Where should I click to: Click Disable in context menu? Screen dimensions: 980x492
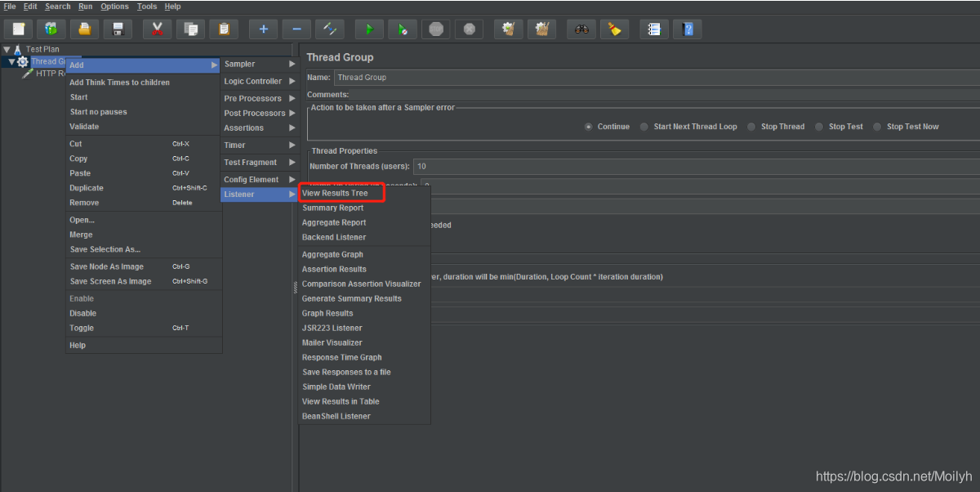(x=144, y=313)
